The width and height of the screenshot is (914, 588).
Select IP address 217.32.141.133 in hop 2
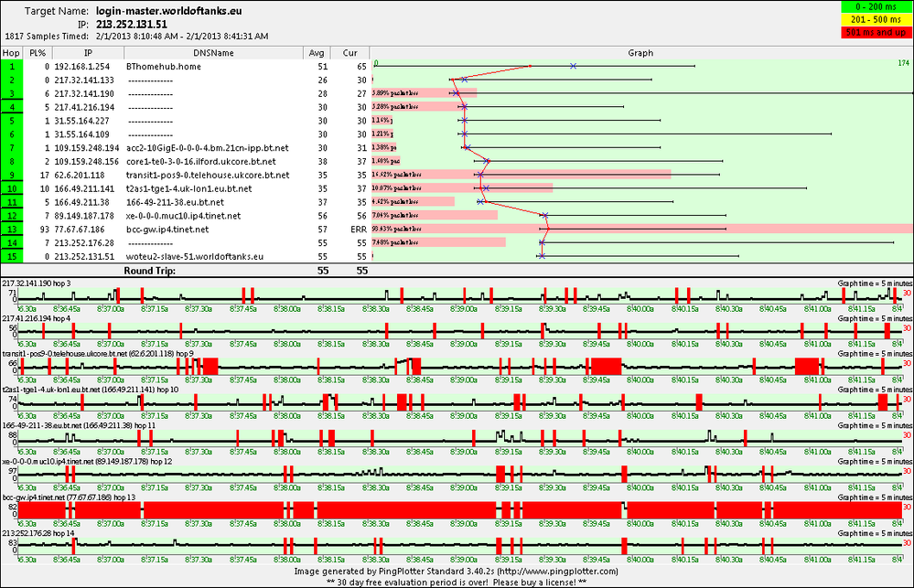84,80
